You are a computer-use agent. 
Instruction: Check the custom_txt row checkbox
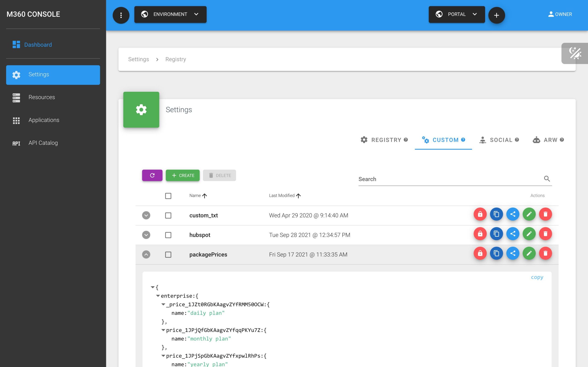coord(168,216)
